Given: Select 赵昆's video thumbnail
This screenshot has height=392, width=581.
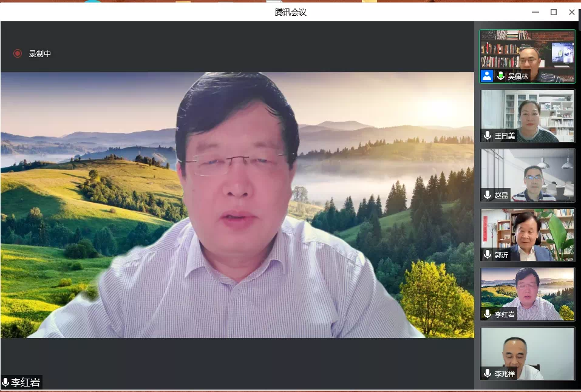Looking at the screenshot, I should tap(527, 175).
